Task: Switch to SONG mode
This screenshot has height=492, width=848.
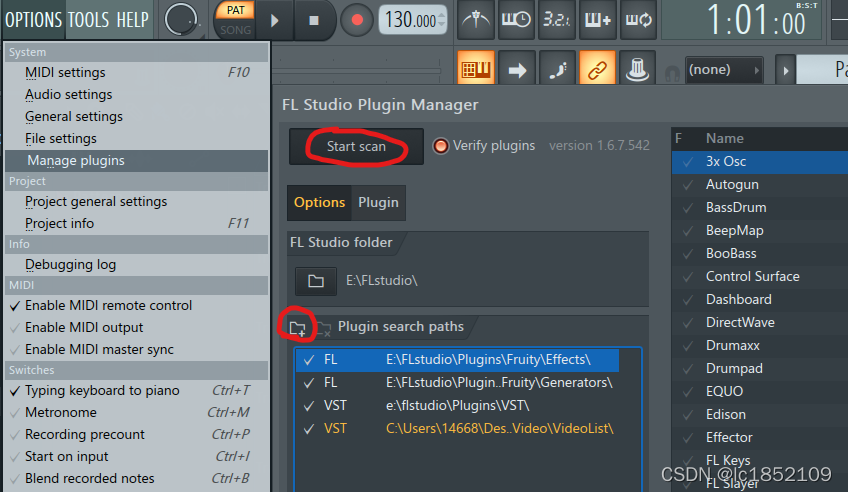Action: tap(235, 30)
